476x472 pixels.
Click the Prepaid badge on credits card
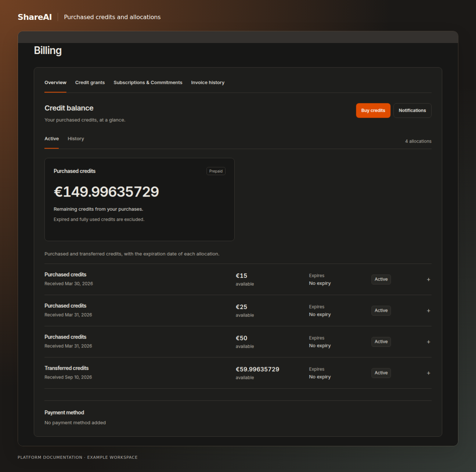[x=216, y=171]
